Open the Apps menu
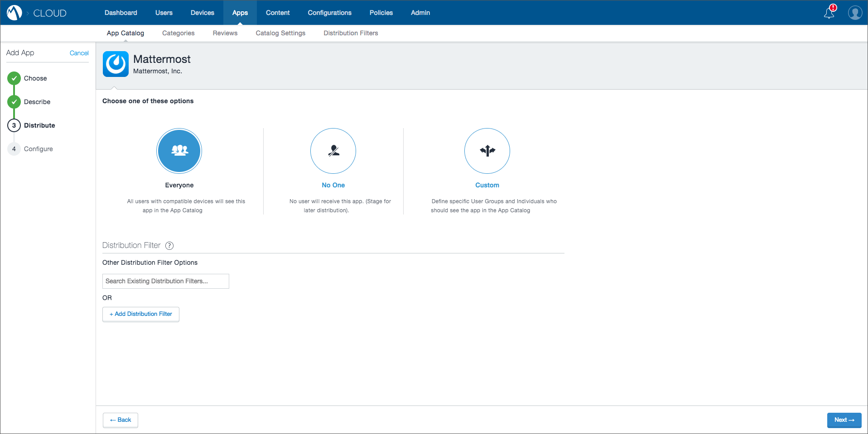 click(x=240, y=13)
